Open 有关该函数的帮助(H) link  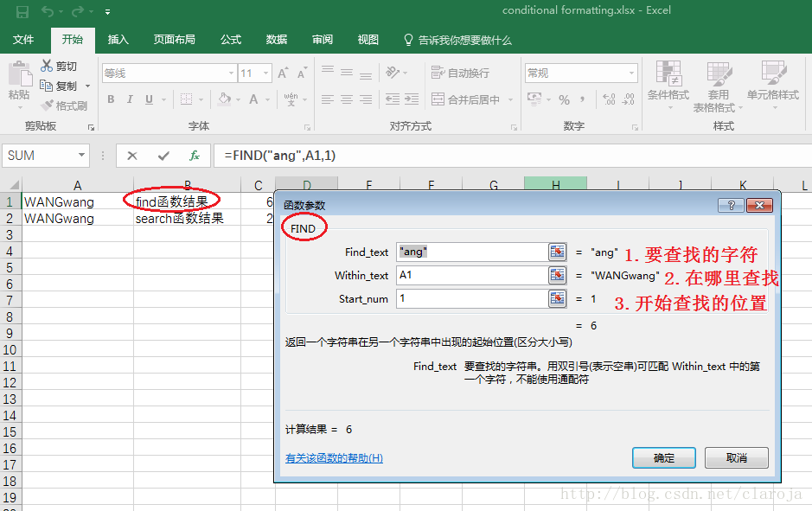334,458
